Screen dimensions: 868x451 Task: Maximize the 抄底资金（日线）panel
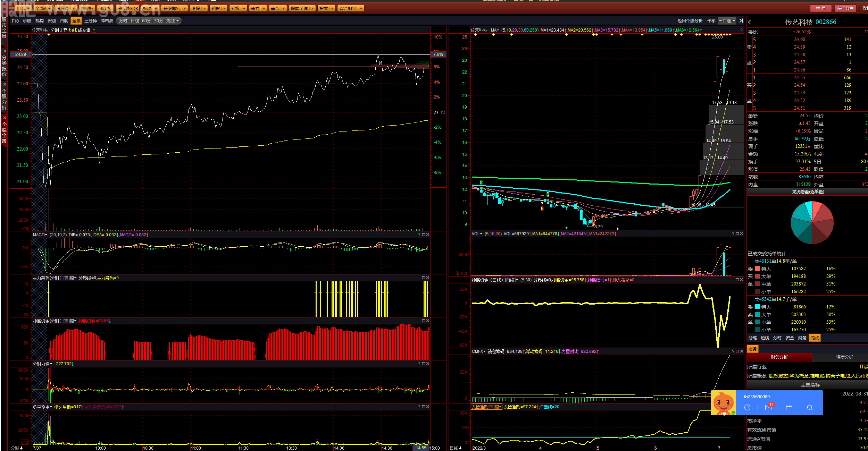737,280
